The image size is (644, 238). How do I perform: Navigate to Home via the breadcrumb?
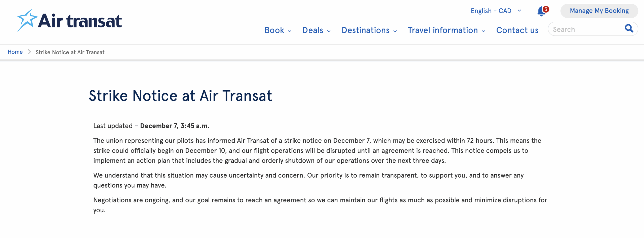15,52
